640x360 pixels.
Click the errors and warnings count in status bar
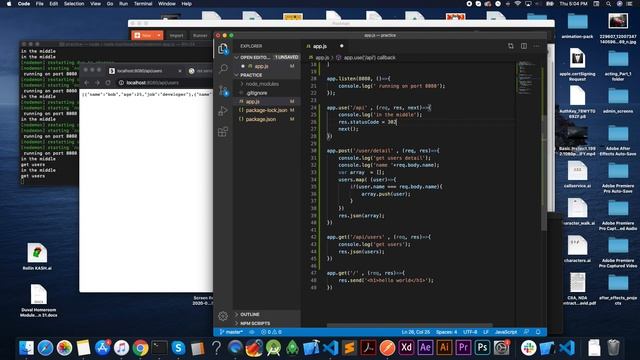[271, 332]
